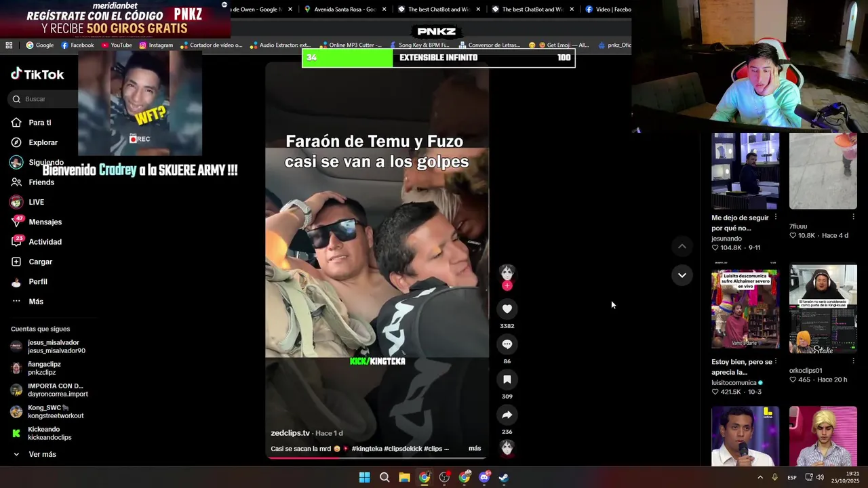The image size is (868, 488).
Task: Click the TikTok logo
Action: point(37,75)
